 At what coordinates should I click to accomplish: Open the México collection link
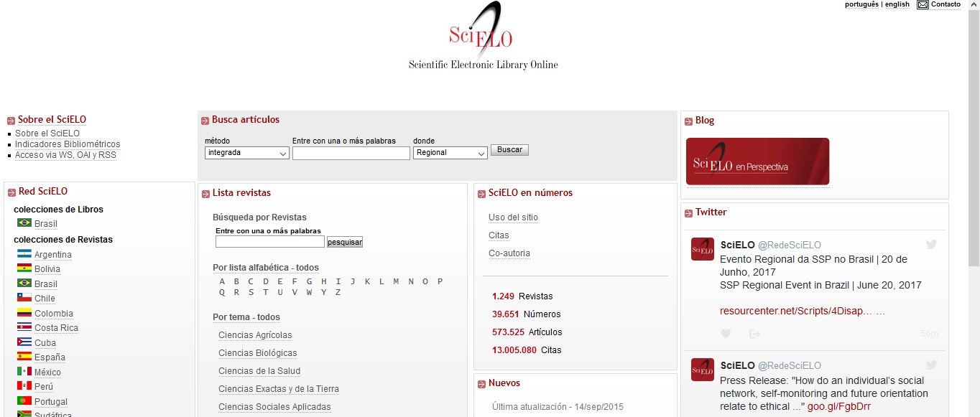(x=47, y=373)
